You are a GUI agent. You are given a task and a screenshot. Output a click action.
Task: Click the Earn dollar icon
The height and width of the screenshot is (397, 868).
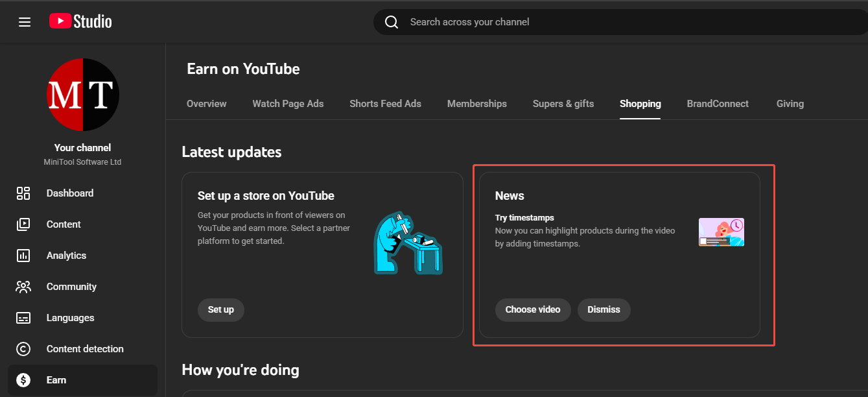pyautogui.click(x=23, y=379)
